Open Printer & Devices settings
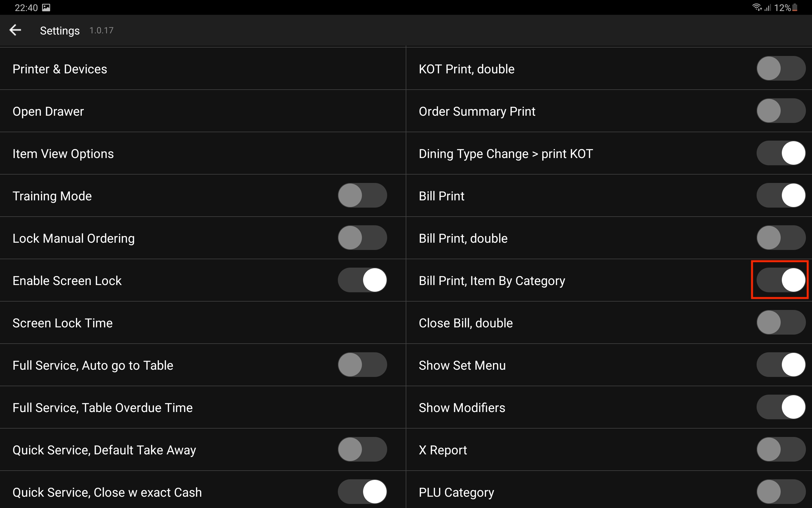 pos(60,69)
